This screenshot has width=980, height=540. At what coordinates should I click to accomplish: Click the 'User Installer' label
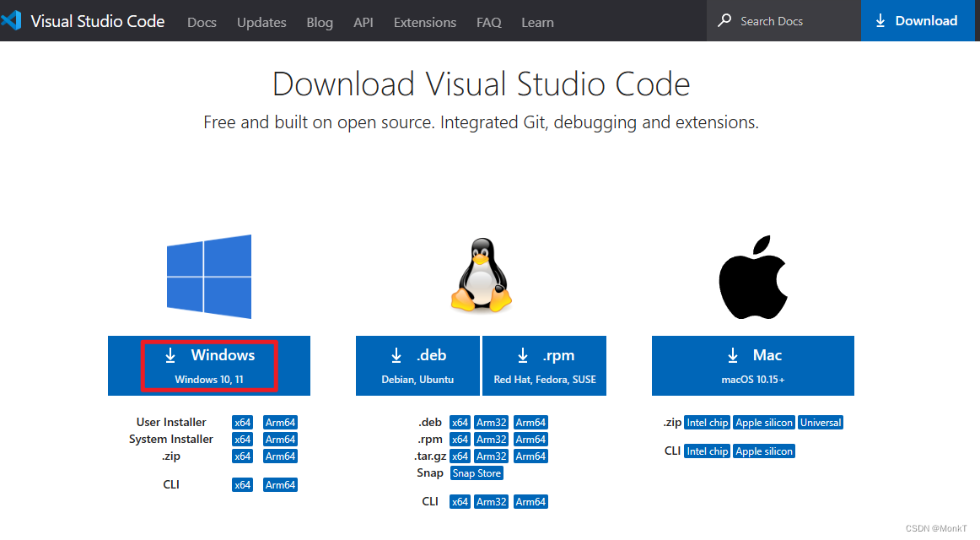[171, 423]
